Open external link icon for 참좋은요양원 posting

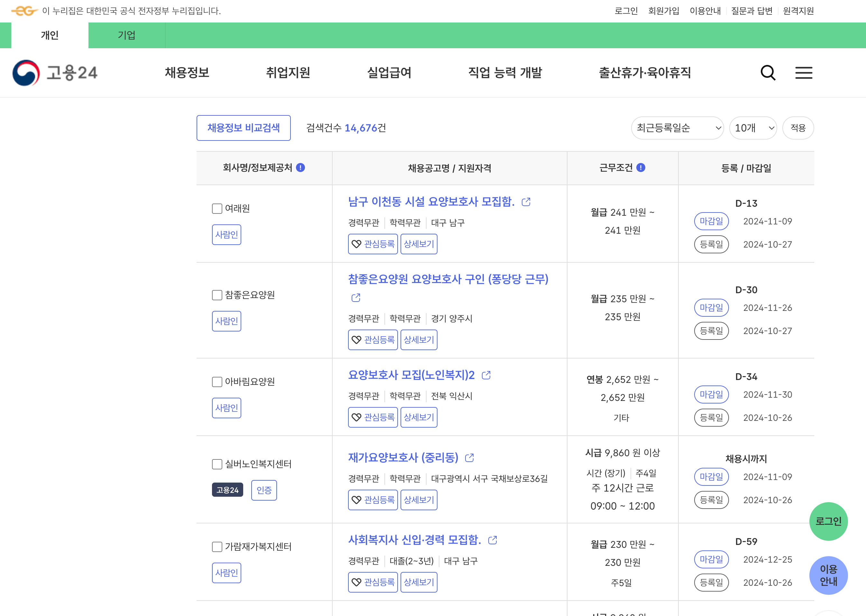point(356,298)
